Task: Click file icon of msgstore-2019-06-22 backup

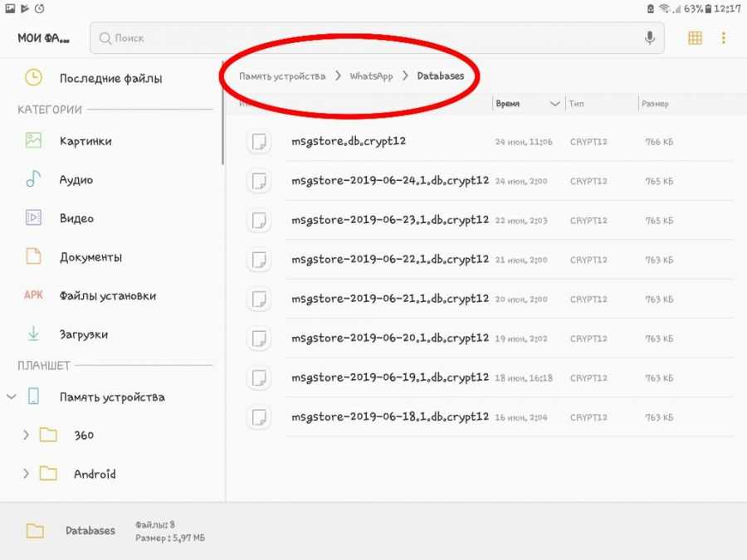Action: pyautogui.click(x=259, y=260)
